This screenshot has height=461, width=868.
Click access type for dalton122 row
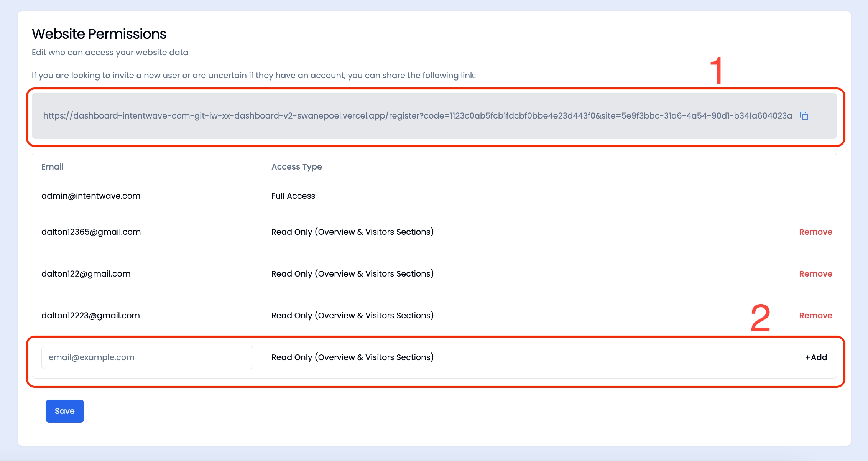[x=352, y=274]
